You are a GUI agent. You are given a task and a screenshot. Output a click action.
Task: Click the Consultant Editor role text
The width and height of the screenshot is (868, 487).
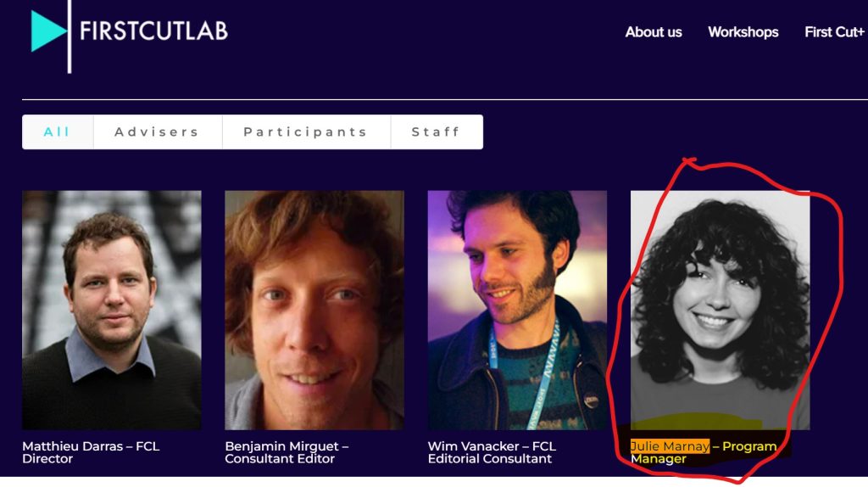280,459
